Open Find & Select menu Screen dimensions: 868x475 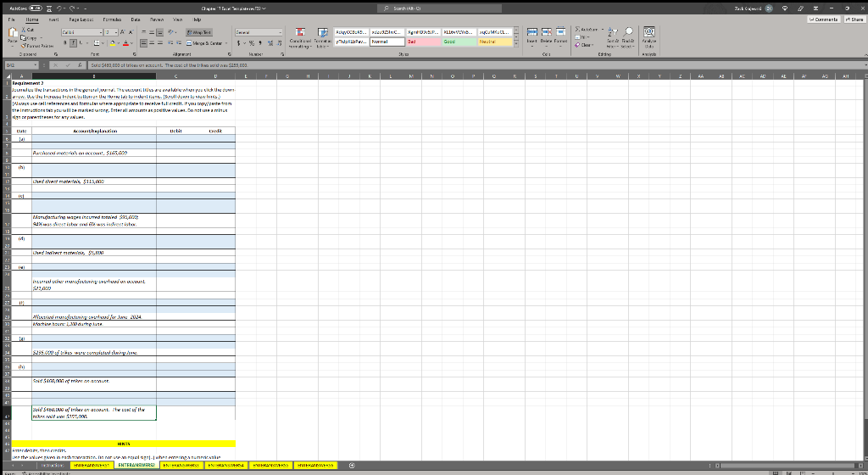(628, 36)
